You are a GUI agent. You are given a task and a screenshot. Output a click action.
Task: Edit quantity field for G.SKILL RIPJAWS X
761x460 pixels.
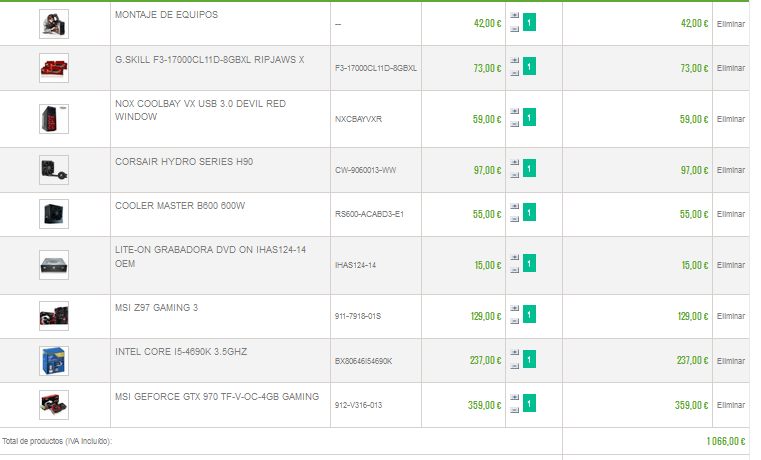pyautogui.click(x=529, y=66)
